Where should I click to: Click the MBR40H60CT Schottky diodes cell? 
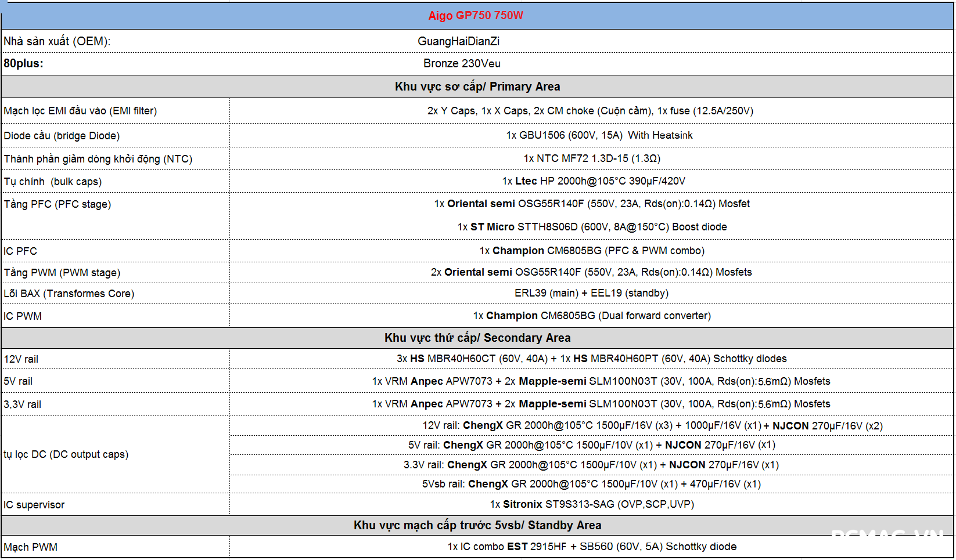tap(591, 359)
